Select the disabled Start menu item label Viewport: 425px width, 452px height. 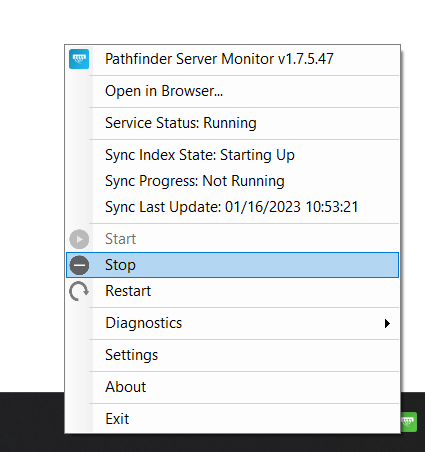[x=120, y=239]
